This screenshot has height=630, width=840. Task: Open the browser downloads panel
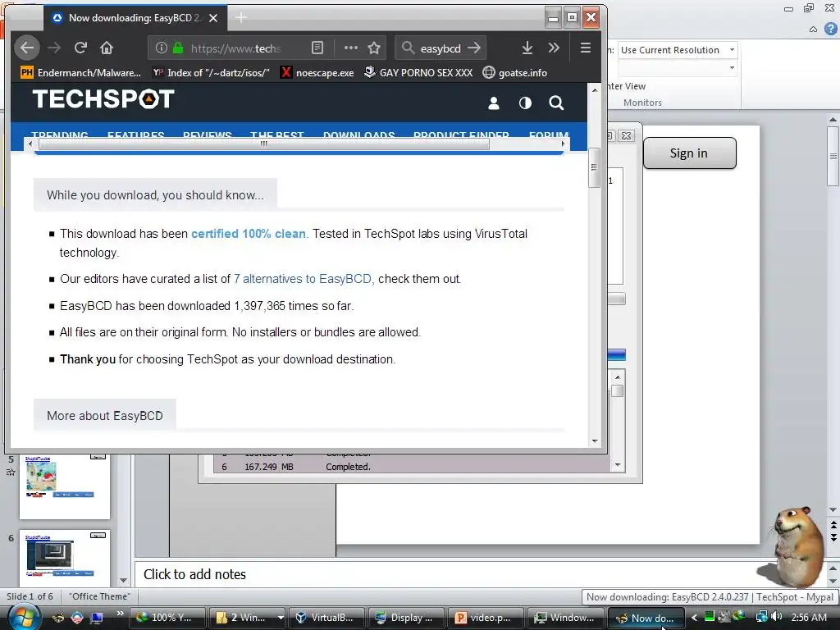(x=527, y=48)
